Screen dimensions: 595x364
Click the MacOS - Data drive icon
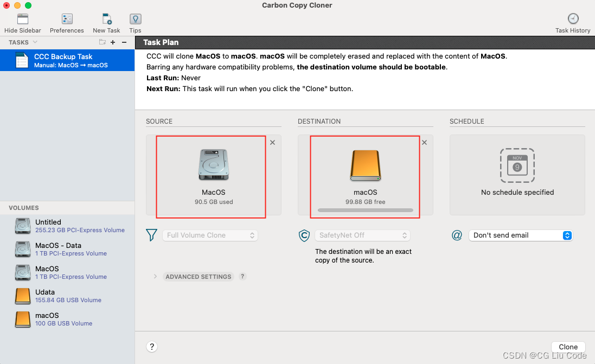(x=23, y=250)
